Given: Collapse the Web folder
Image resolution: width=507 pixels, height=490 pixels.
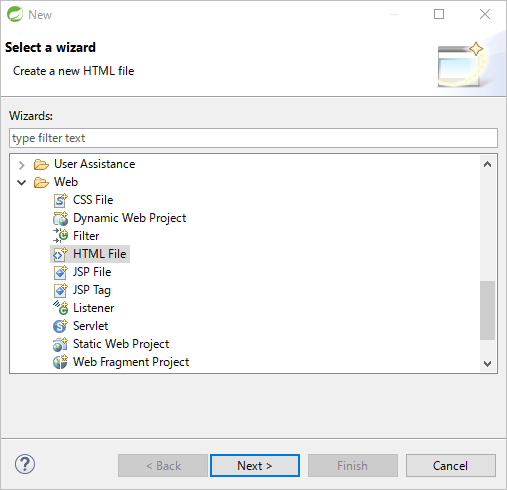Looking at the screenshot, I should point(22,182).
